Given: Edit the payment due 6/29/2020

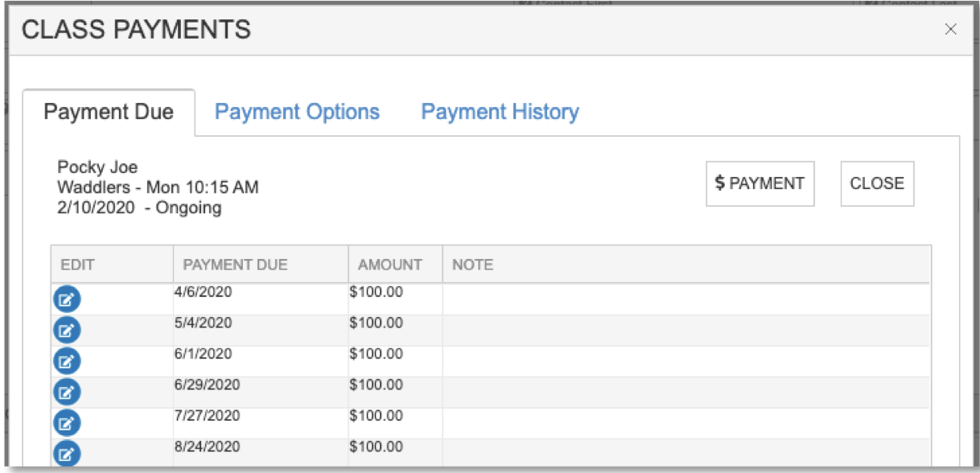Looking at the screenshot, I should pyautogui.click(x=68, y=392).
